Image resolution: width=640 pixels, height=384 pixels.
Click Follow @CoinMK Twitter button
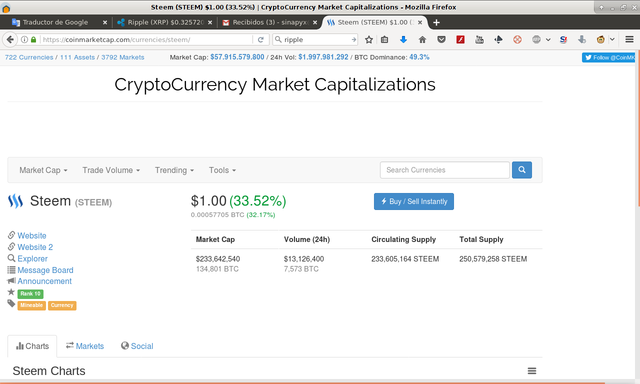click(x=609, y=58)
